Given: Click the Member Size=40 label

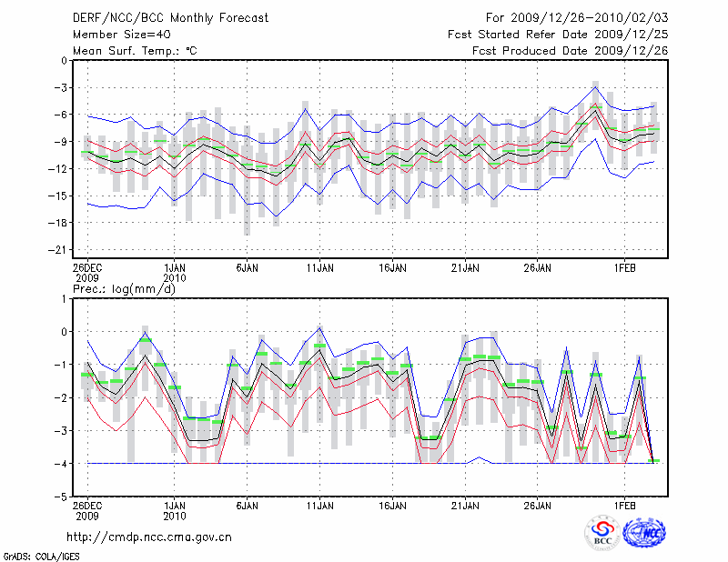Looking at the screenshot, I should tap(116, 34).
